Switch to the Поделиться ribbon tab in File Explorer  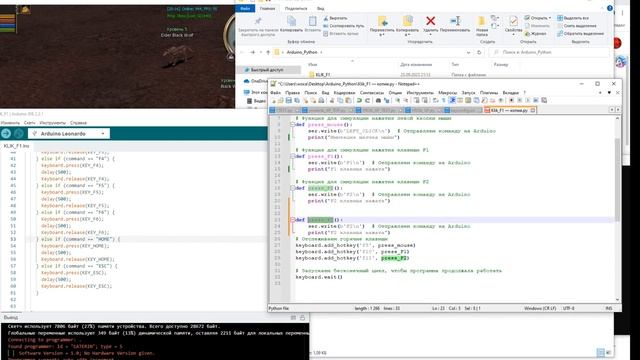coord(296,9)
